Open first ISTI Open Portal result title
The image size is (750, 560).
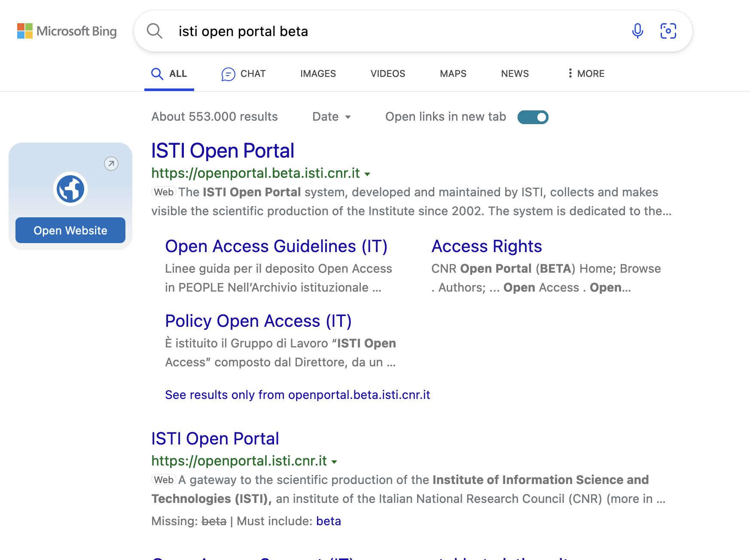click(x=223, y=151)
